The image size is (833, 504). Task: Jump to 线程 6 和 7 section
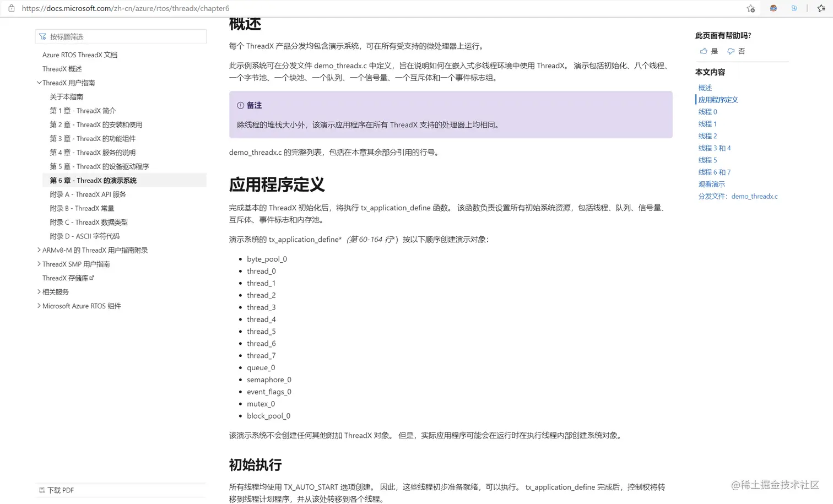(x=715, y=172)
